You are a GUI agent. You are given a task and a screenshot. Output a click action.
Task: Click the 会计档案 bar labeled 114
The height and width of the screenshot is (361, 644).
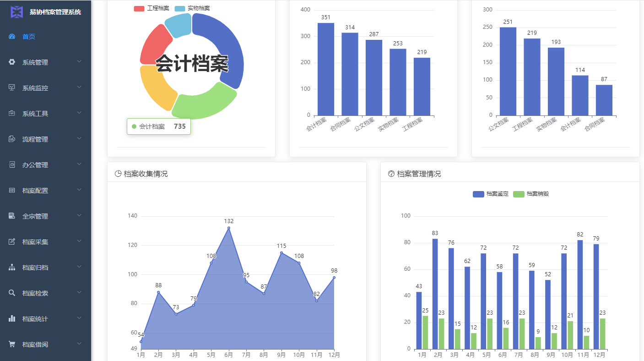[x=580, y=95]
